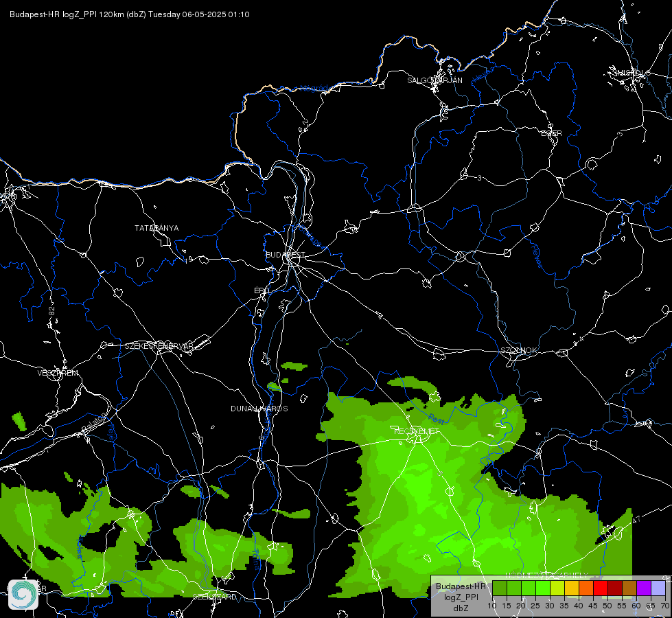Click the 20–25 dBZ green legend swatch
Image resolution: width=672 pixels, height=618 pixels.
point(529,588)
